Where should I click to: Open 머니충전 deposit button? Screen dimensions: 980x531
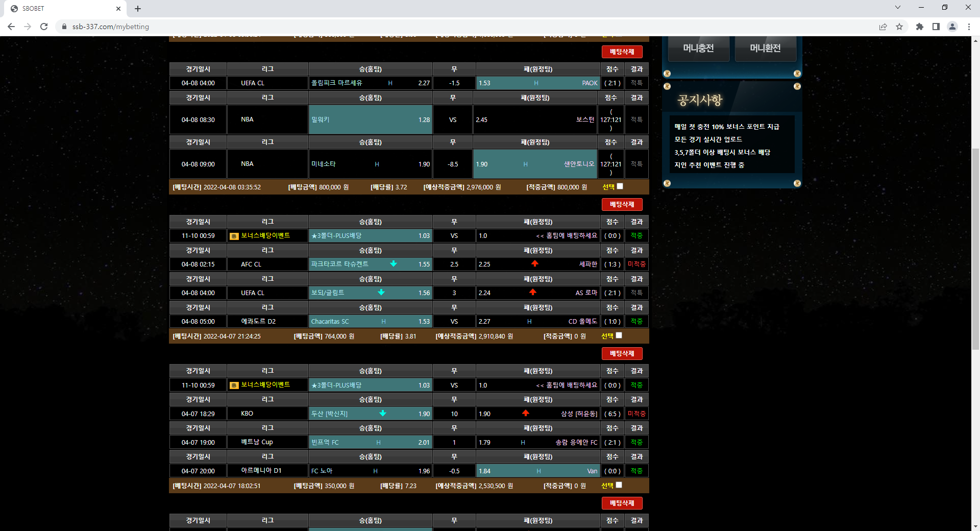[x=699, y=49]
